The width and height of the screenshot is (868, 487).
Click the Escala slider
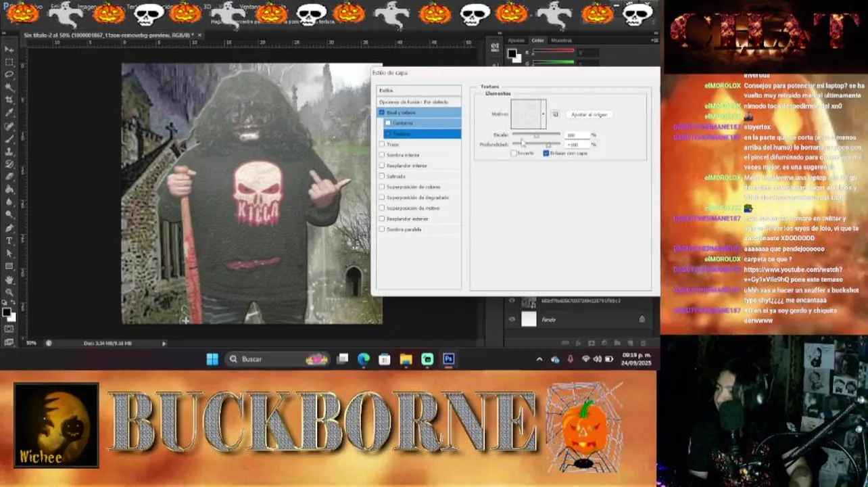pos(536,135)
